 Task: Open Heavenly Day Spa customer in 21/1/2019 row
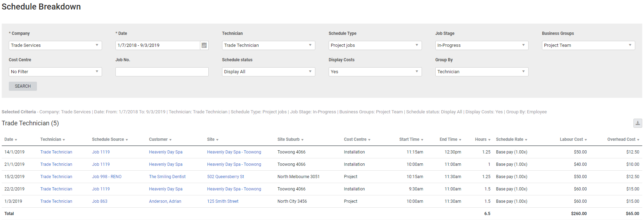[166, 164]
